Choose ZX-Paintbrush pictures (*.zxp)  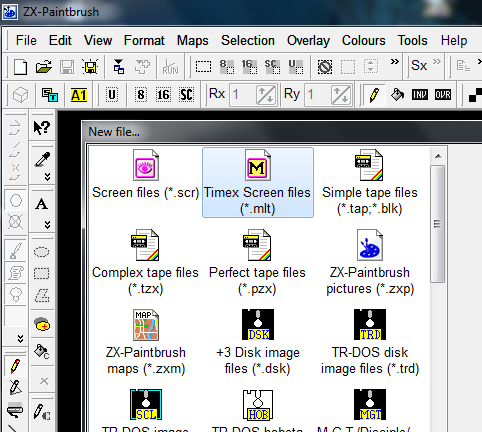370,262
